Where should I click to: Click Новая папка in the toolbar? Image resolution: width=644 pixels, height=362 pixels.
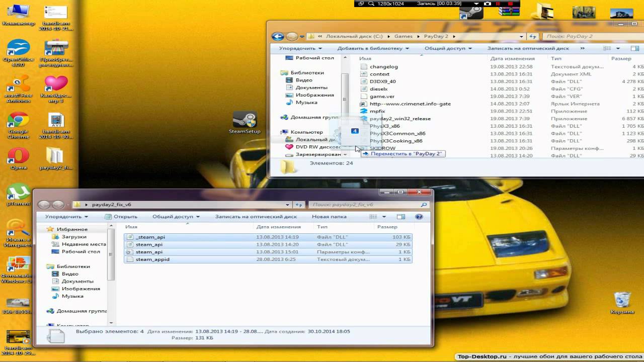point(329,217)
